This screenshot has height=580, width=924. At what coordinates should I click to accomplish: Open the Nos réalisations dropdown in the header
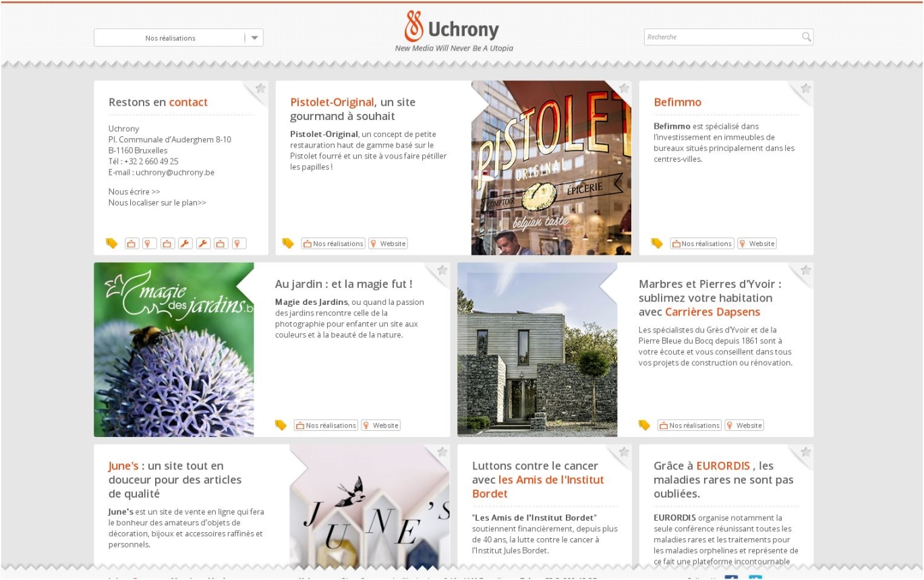[x=179, y=38]
